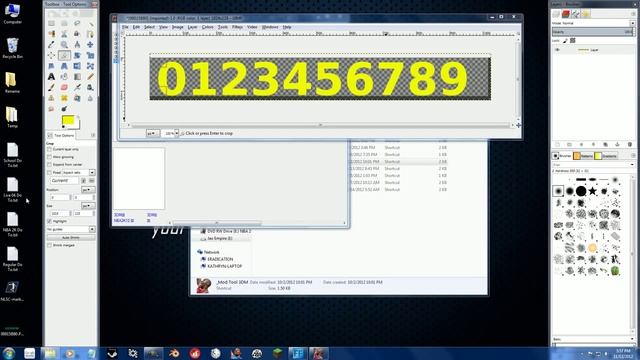
Task: Select the Crop tool
Action: tap(64, 55)
